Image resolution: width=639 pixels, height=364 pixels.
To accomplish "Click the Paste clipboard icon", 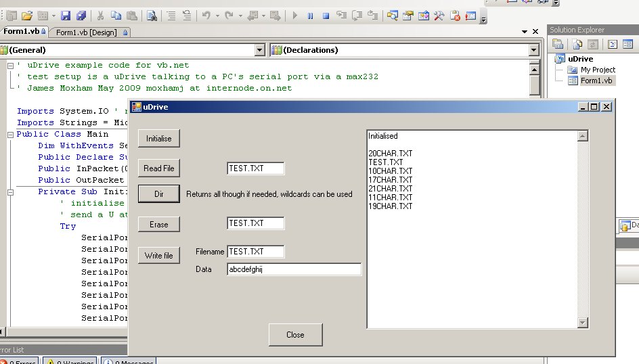I will tap(131, 16).
